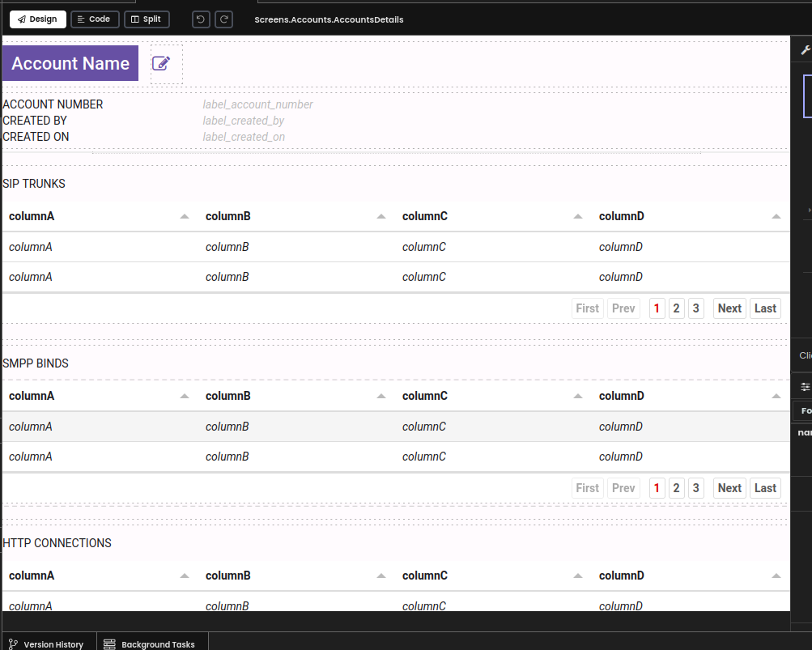Click the redo icon in toolbar
Screen dimensions: 812x650
coord(223,19)
